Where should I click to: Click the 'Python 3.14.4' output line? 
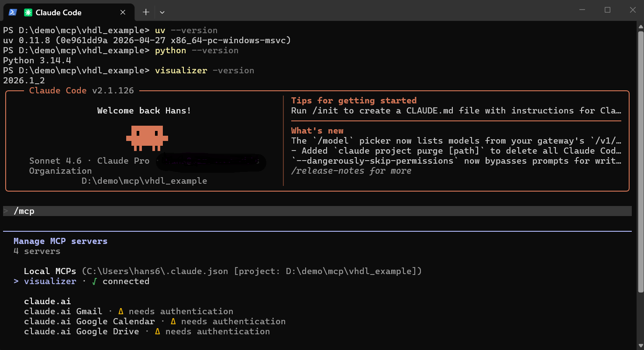37,60
